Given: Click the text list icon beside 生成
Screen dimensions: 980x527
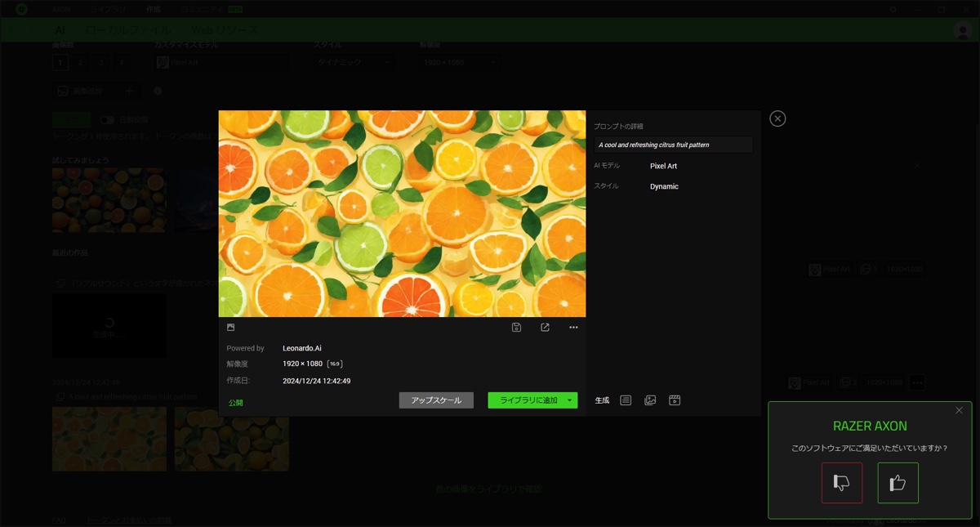Looking at the screenshot, I should (626, 400).
